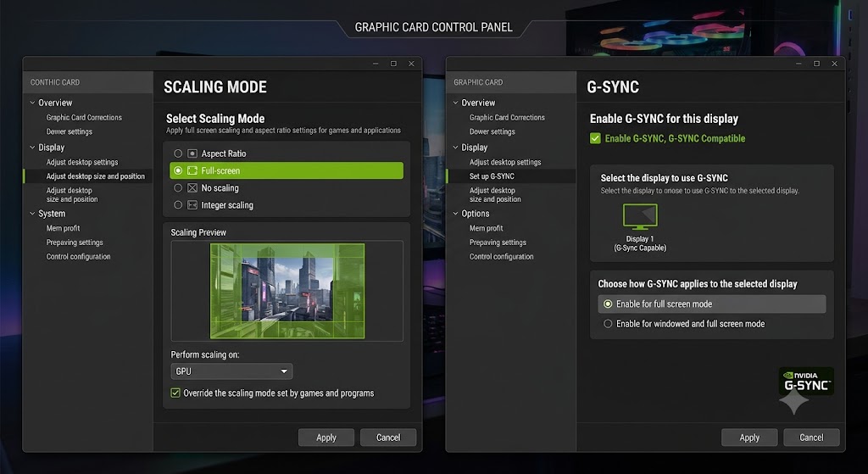Collapse Display section in G-SYNC sidebar
Image resolution: width=868 pixels, height=474 pixels.
(x=455, y=148)
